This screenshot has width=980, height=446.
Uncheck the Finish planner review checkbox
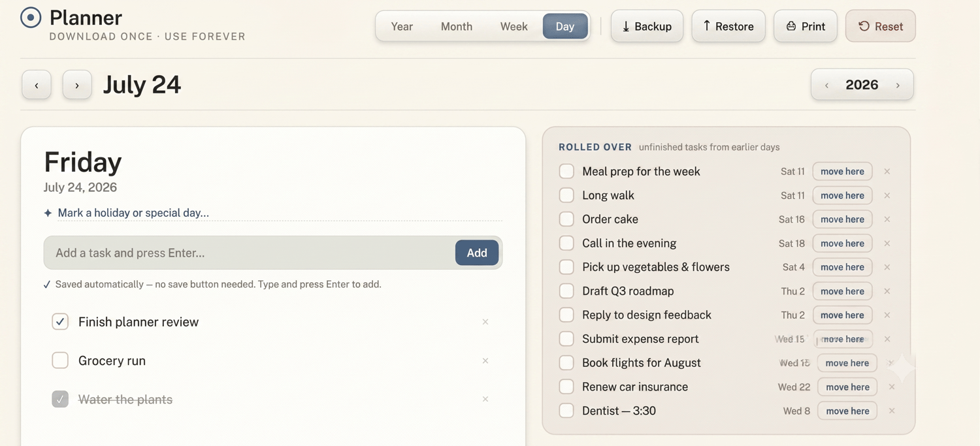point(60,322)
